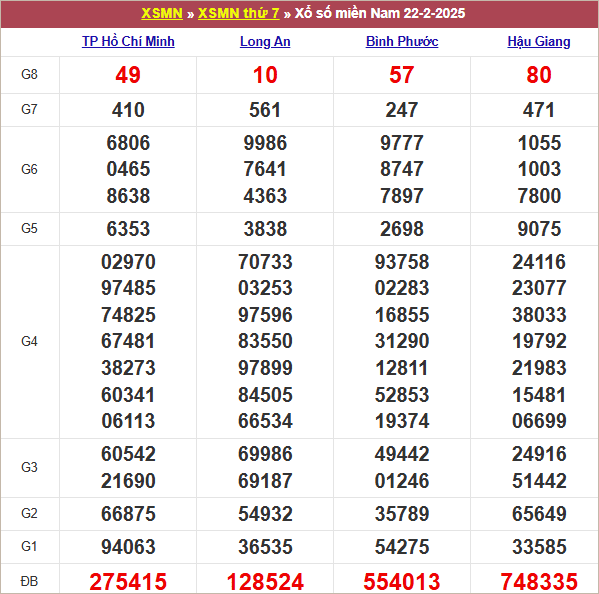Click G5 number 9075
Viewport: 599px width, 594px height.
(539, 229)
